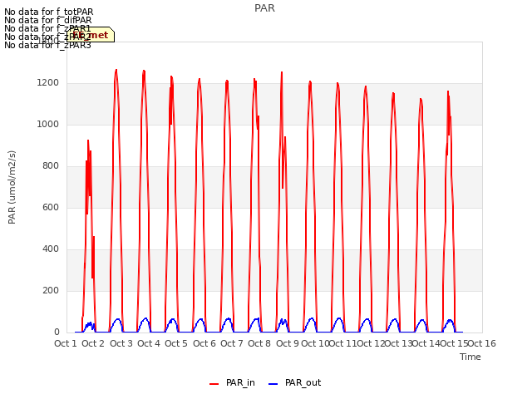Click the Oct 5 x-axis label

click(176, 343)
